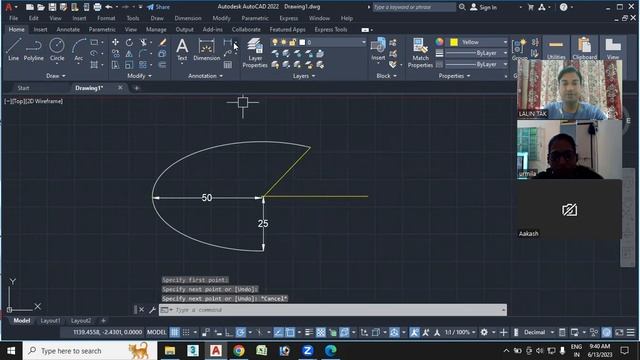The image size is (640, 360).
Task: Click the Trim tool icon
Action: (143, 42)
